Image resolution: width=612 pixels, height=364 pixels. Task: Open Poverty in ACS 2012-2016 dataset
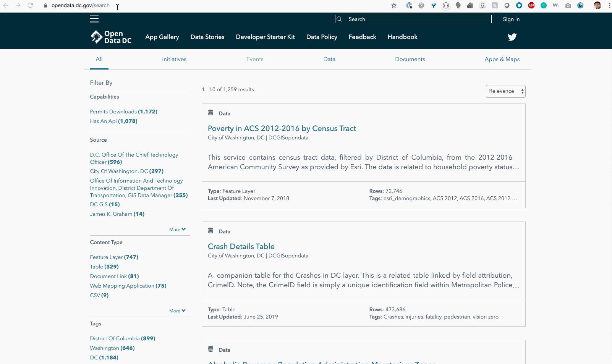click(282, 128)
